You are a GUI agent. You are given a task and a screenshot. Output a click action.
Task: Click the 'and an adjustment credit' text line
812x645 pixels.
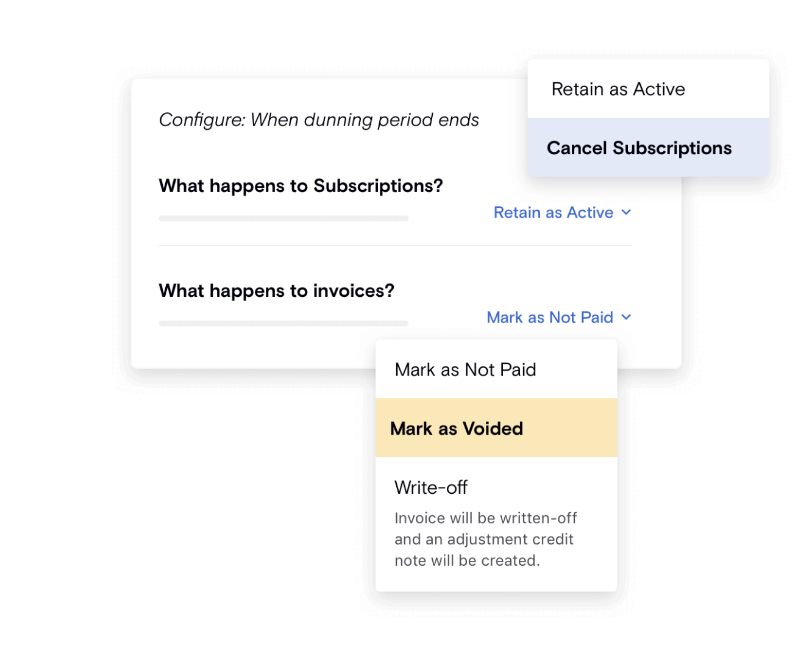pyautogui.click(x=483, y=540)
